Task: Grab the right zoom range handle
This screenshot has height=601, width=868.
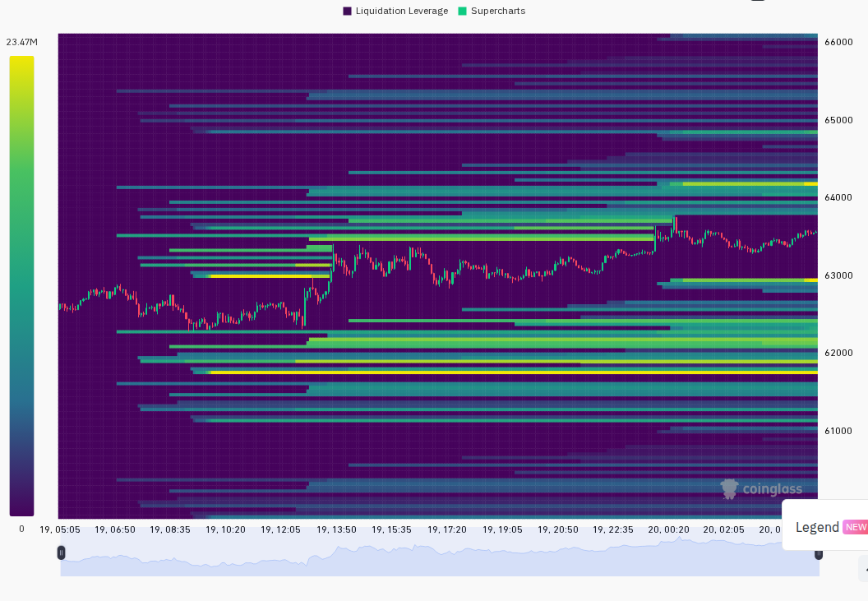Action: (x=818, y=554)
